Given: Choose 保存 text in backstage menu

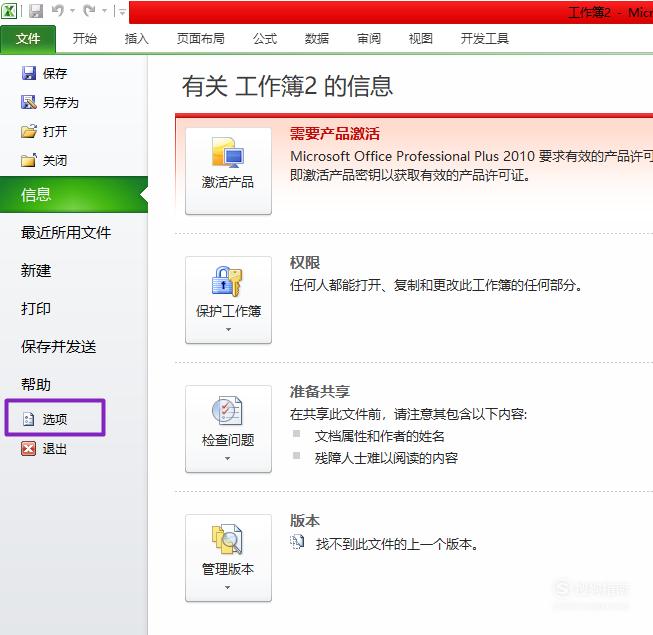Looking at the screenshot, I should click(55, 74).
